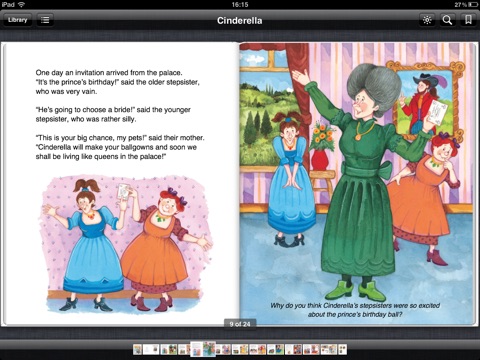480x360 pixels.
Task: Open the brightness settings sun icon
Action: tap(427, 20)
